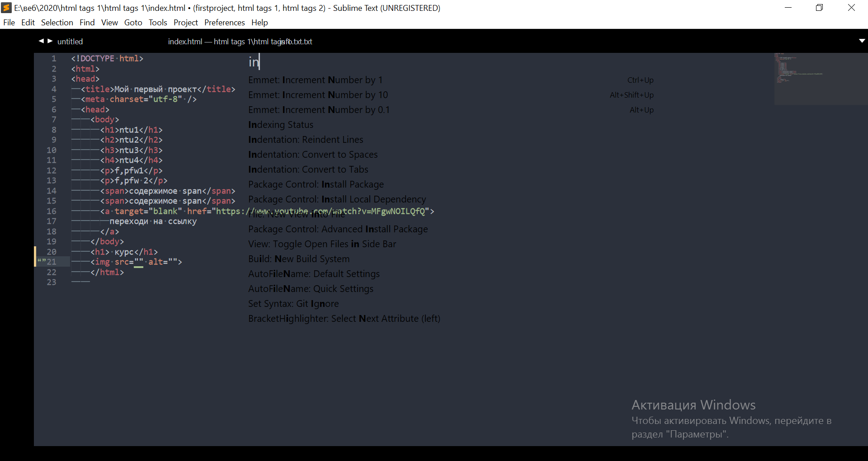Select Build: New Build System

coord(451,259)
